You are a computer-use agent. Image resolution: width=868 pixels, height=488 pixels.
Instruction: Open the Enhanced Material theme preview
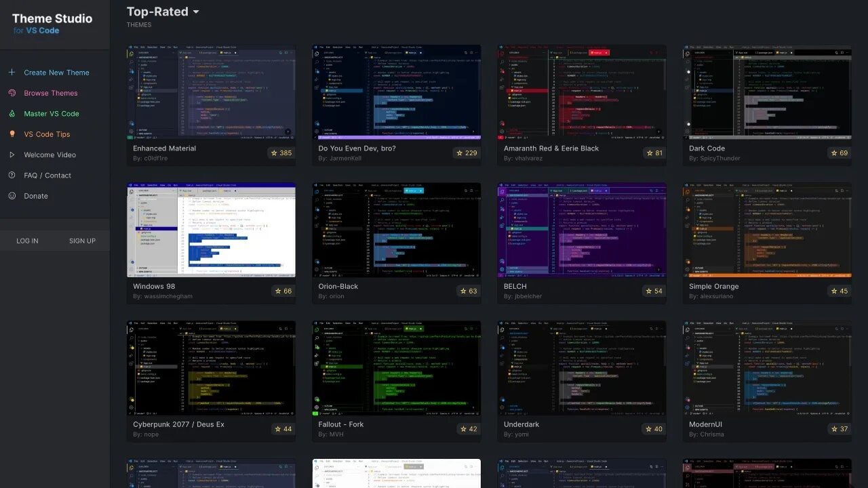tap(211, 91)
